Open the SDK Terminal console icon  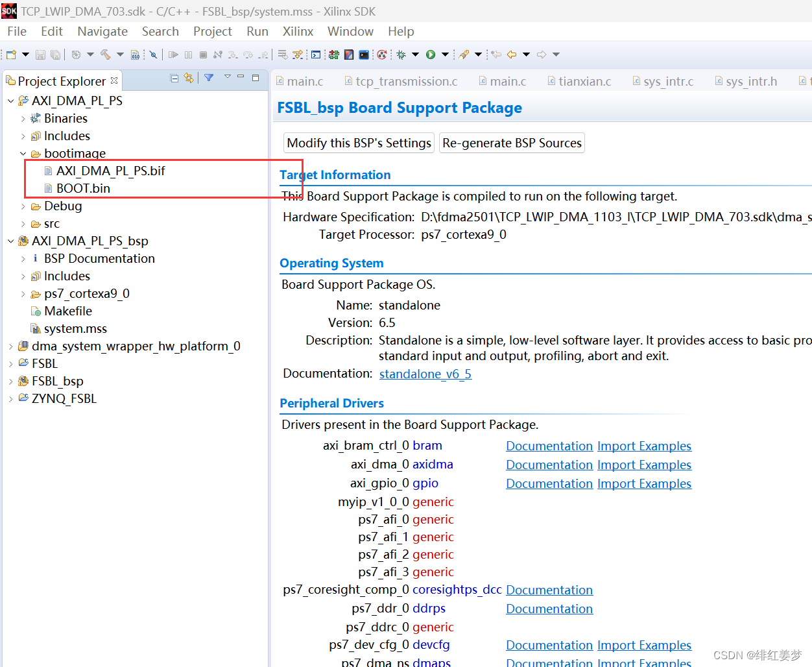coord(363,55)
